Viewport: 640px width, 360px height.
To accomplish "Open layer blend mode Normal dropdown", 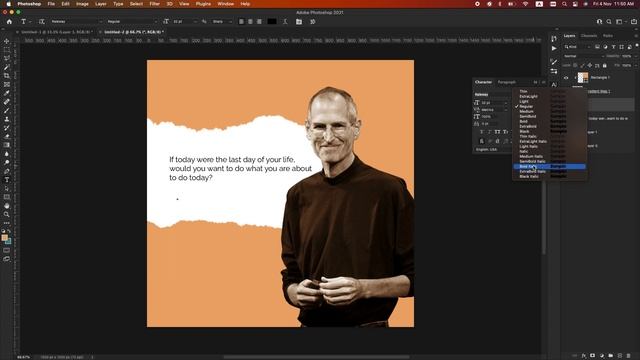I will click(583, 56).
